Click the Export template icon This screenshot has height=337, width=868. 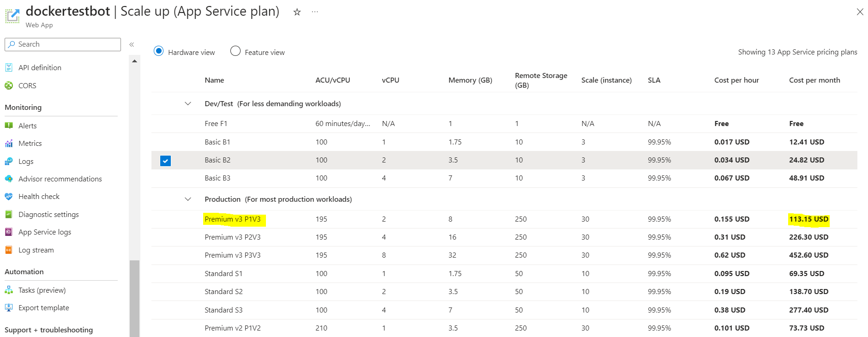pos(9,307)
